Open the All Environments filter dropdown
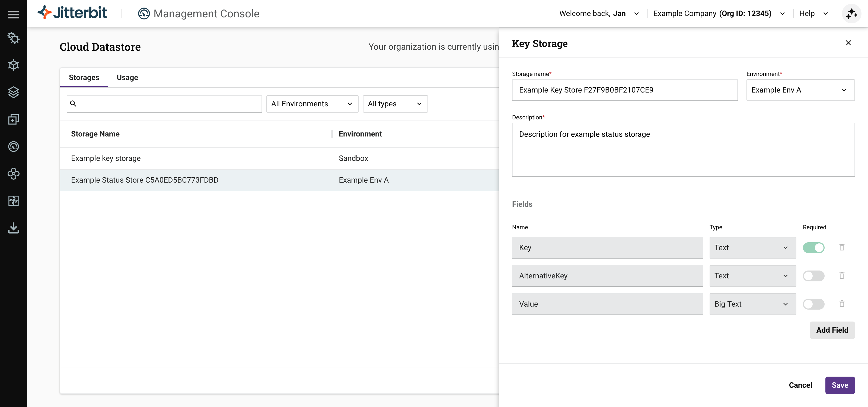868x407 pixels. (x=312, y=104)
